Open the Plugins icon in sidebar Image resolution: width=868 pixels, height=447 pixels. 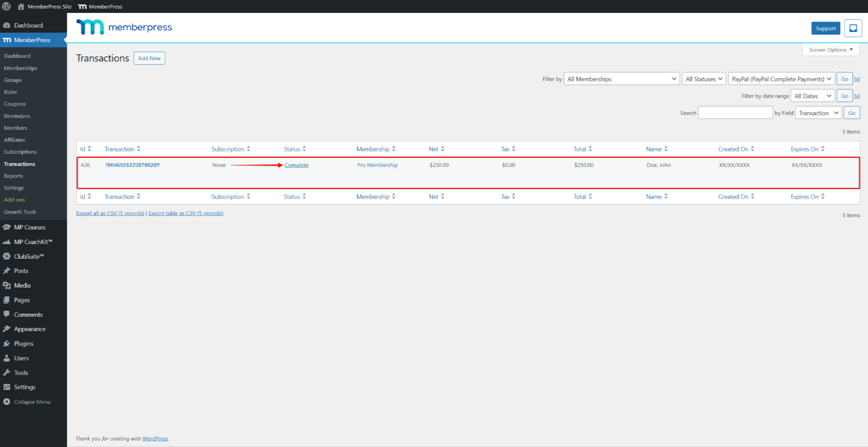(x=7, y=343)
